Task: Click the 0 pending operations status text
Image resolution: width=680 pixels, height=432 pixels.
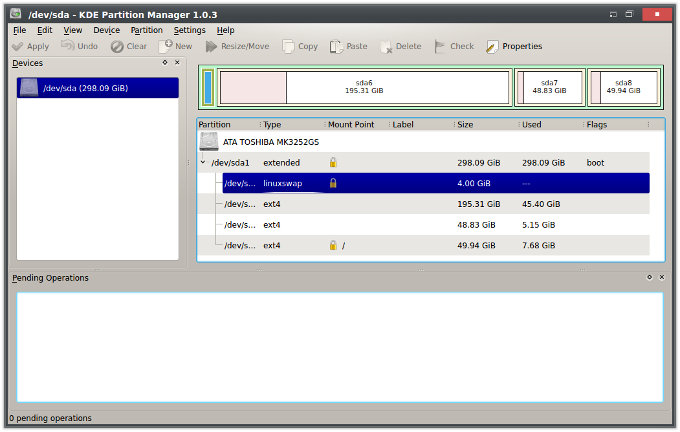Action: coord(50,418)
